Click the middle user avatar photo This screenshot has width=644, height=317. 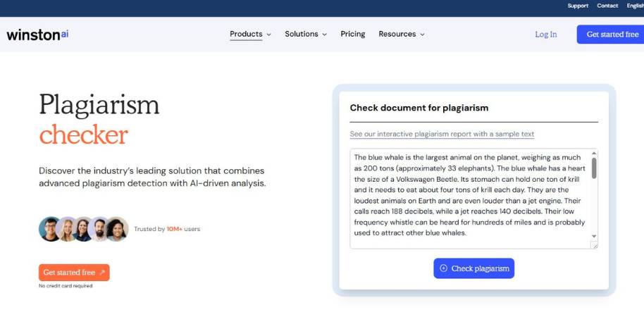pos(83,229)
